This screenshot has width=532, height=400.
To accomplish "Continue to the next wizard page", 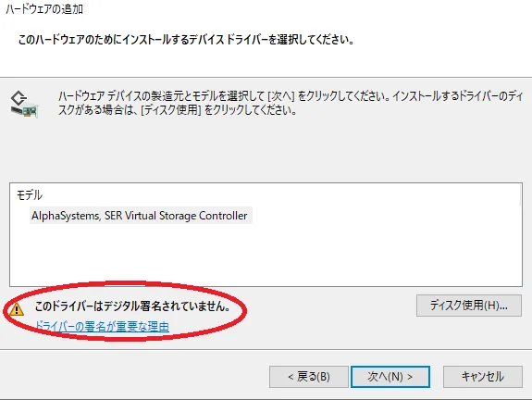I will [390, 377].
